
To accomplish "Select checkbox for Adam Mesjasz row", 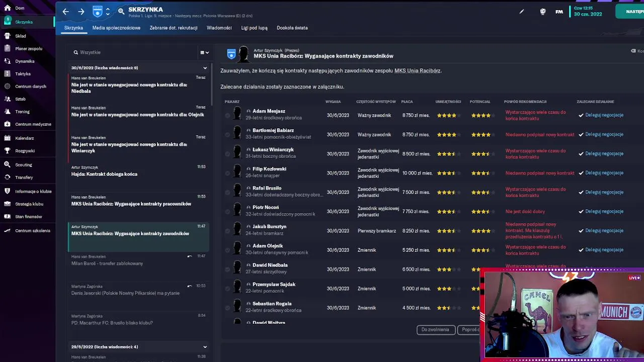I will (227, 115).
